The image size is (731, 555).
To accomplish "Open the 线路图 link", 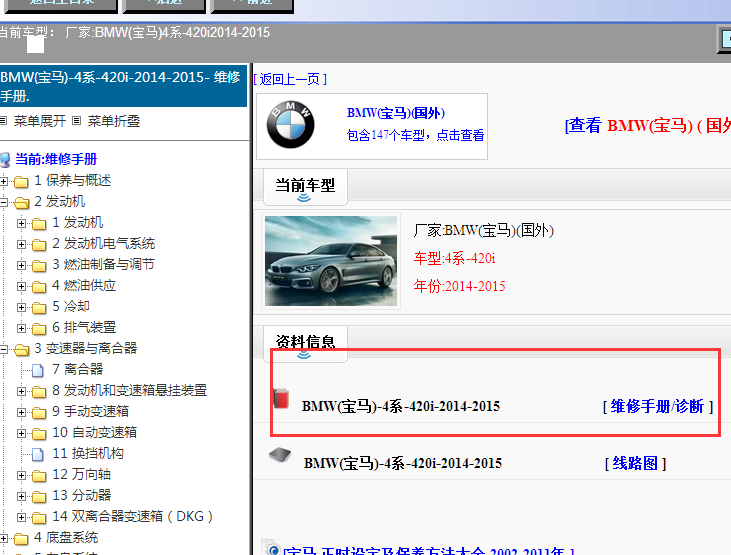I will coord(635,463).
